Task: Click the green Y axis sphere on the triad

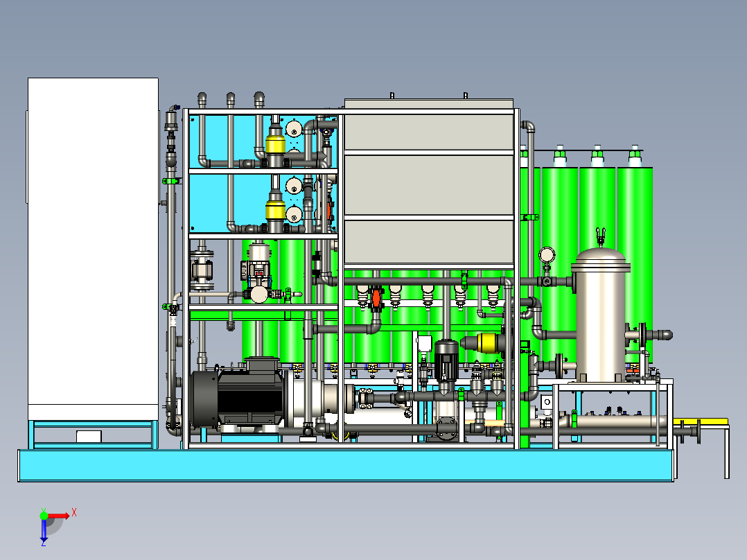Action: pyautogui.click(x=44, y=515)
